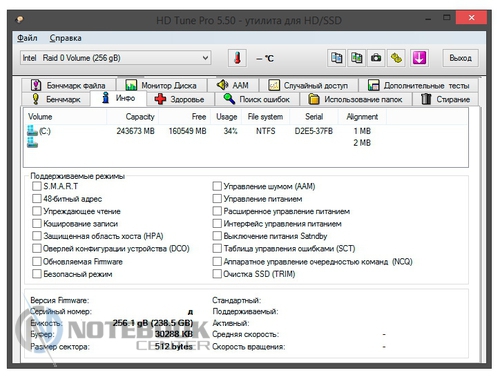Toggle the Упреждающее чтение checkbox
This screenshot has height=377, width=500.
pyautogui.click(x=37, y=211)
